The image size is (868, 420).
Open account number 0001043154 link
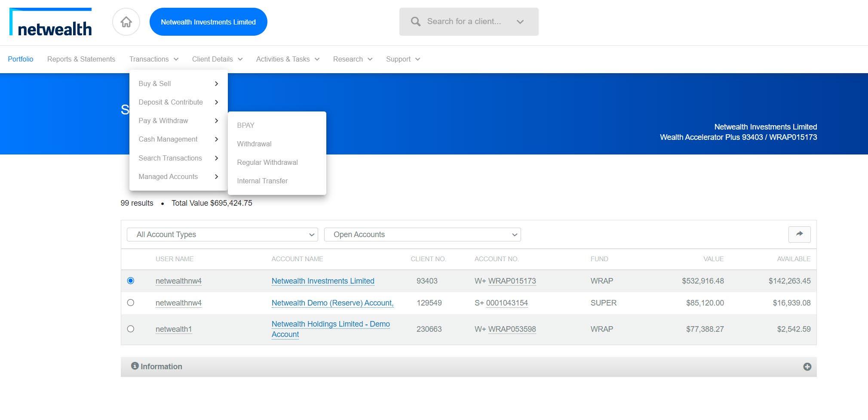coord(507,303)
